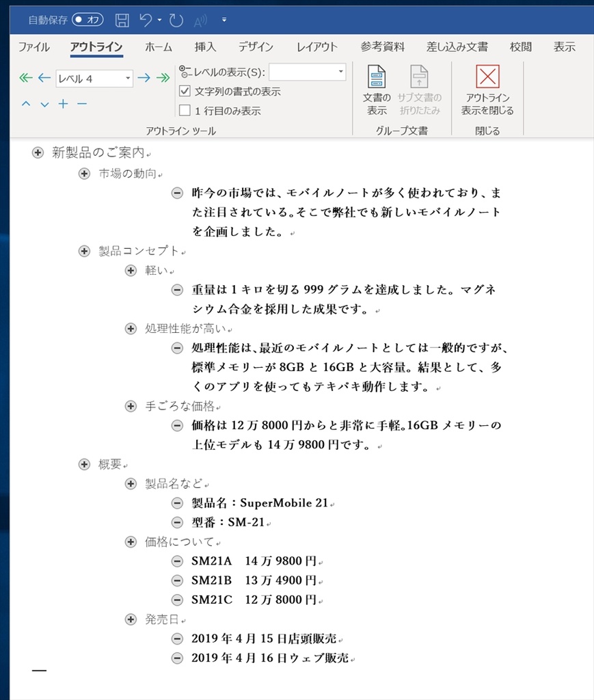Screen dimensions: 594x700
Task: Click plus marker beside 製品コンセプト
Action: (84, 251)
